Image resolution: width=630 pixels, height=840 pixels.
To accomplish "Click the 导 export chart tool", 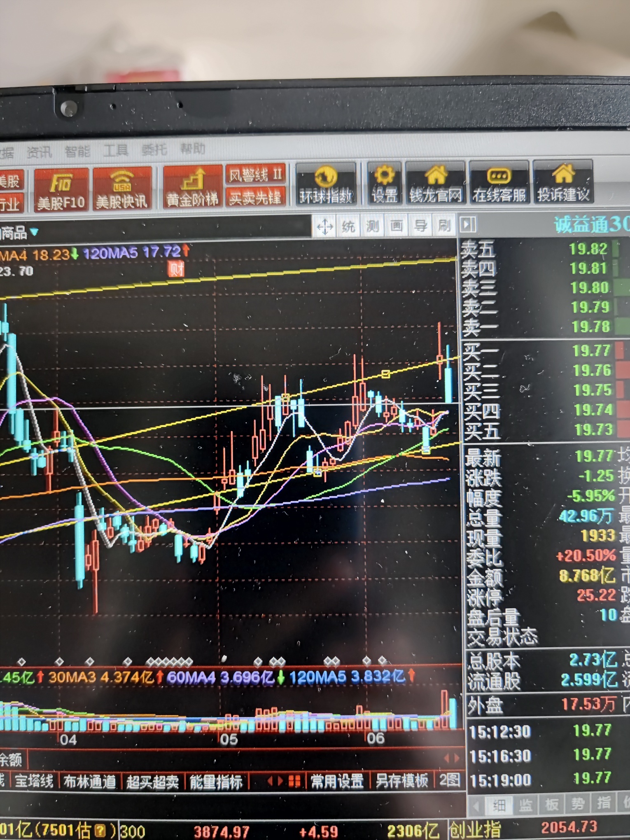I will click(420, 225).
